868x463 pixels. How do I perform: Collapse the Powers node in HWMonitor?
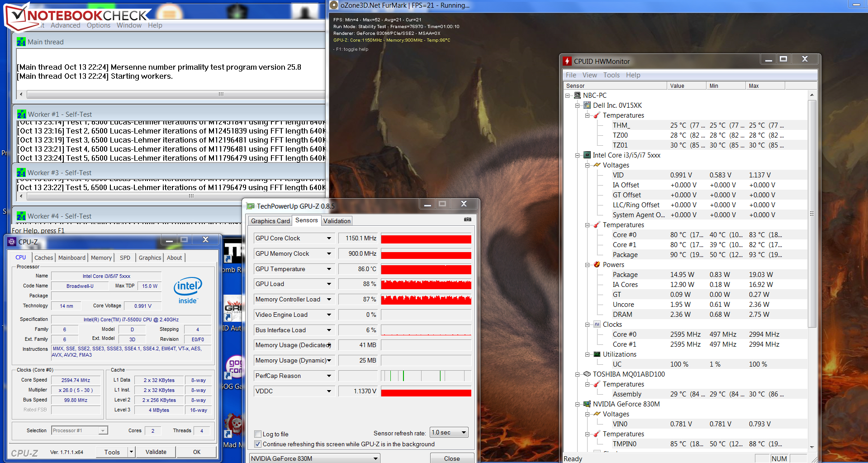tap(588, 265)
